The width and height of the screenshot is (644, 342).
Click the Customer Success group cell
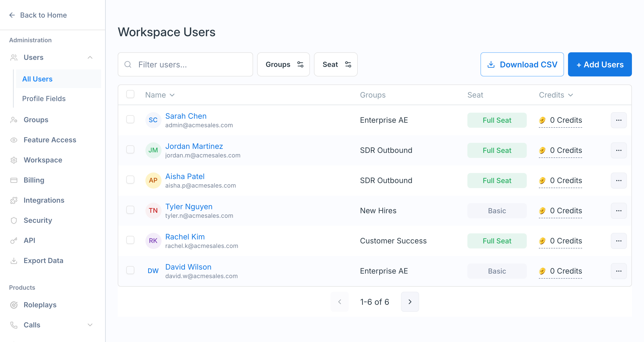coord(393,241)
